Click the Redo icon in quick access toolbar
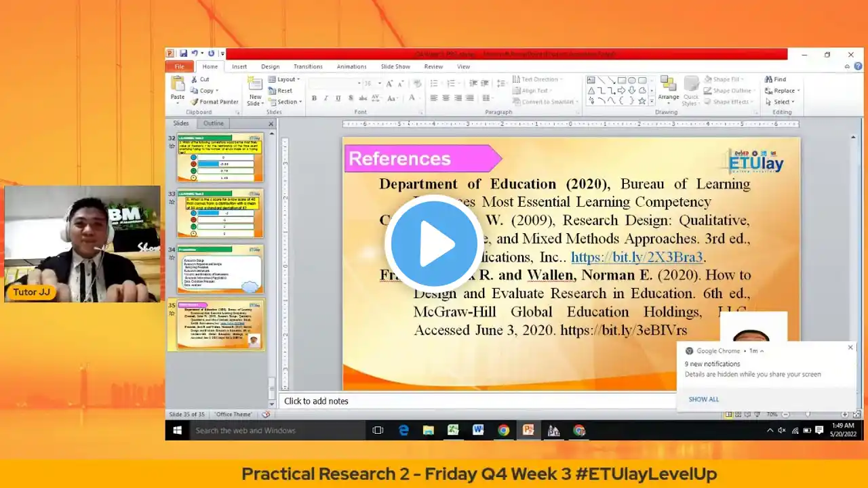This screenshot has height=488, width=868. (x=211, y=54)
